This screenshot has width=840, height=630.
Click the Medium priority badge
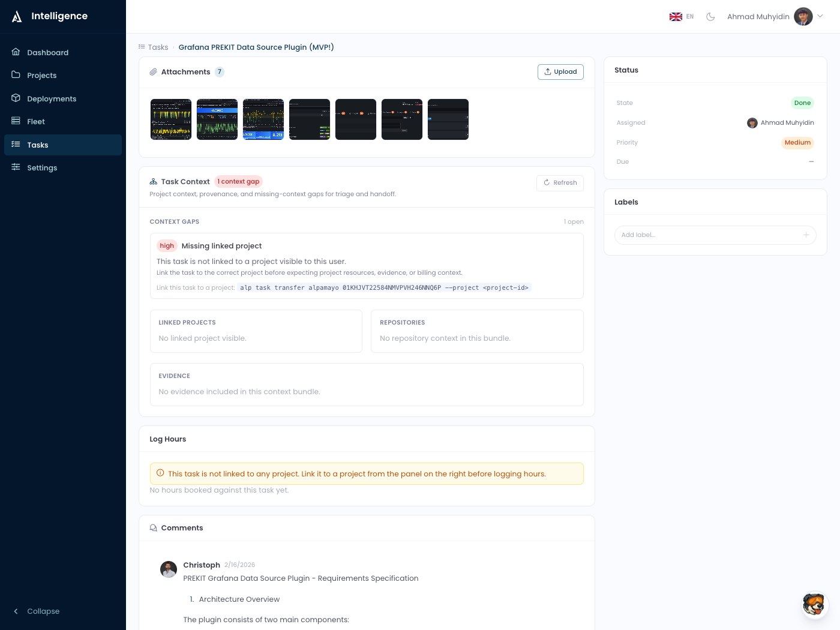tap(797, 143)
